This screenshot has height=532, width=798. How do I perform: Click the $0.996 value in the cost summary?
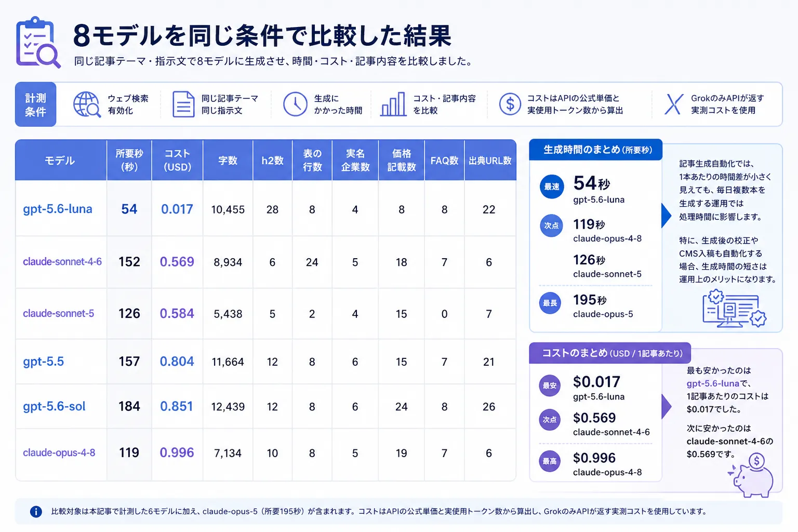click(x=594, y=458)
